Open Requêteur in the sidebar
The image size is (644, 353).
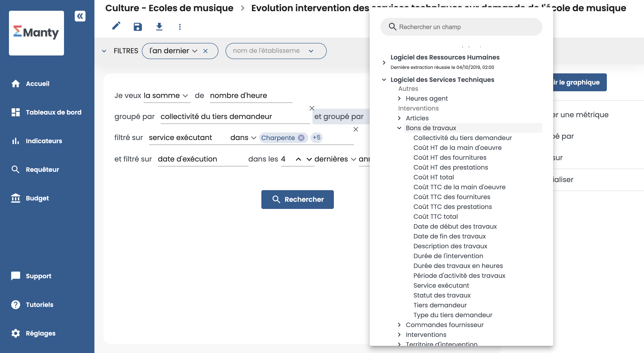click(42, 170)
